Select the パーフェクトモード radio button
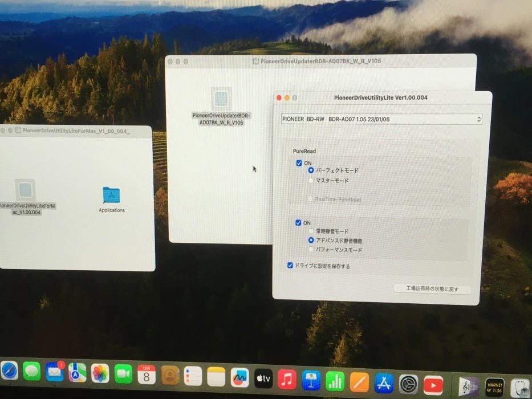The height and width of the screenshot is (399, 532). click(x=311, y=170)
